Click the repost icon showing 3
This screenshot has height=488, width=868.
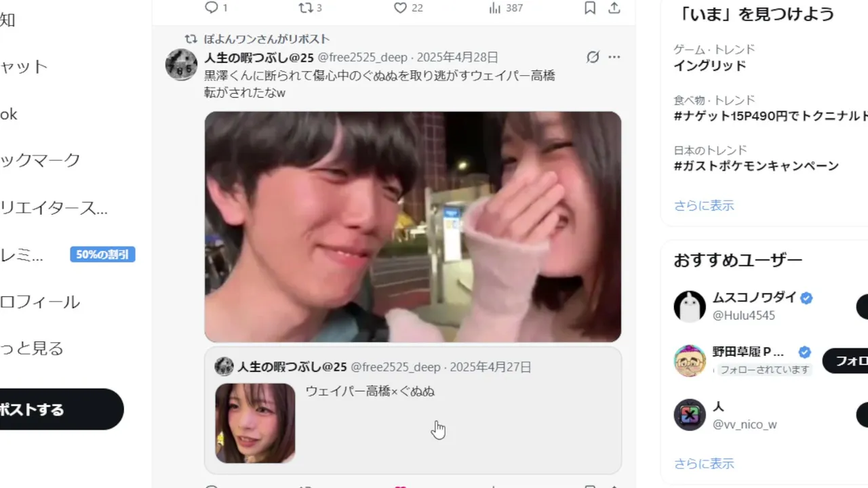click(306, 7)
